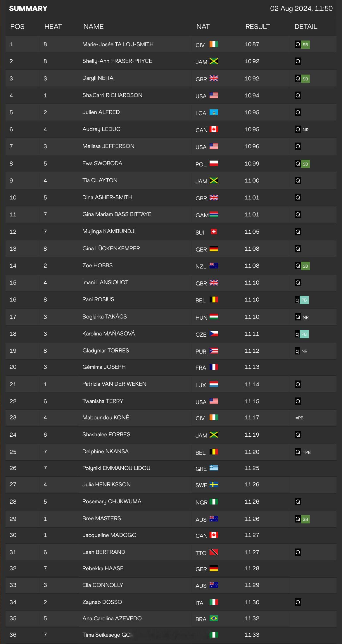Click the NR label for Audrey LEDUC
Viewport: 342px width, 644px height.
305,130
